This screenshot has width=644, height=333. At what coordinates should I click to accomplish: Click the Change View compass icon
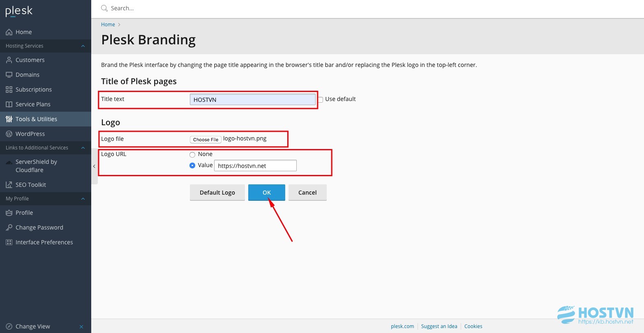[x=9, y=326]
